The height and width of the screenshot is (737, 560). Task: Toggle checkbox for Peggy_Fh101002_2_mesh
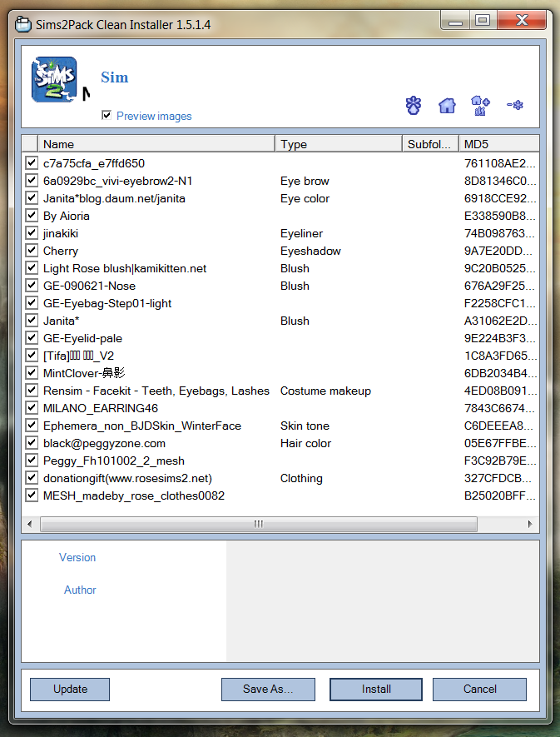coord(32,461)
